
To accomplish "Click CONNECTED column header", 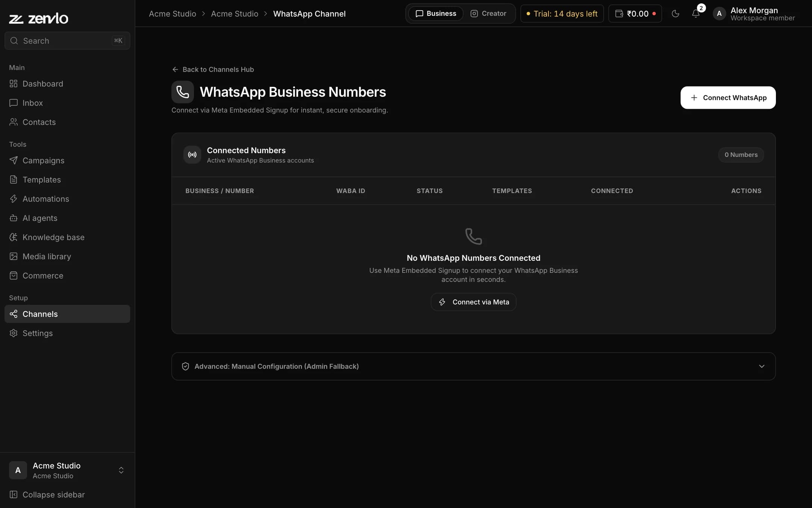I will (x=612, y=191).
